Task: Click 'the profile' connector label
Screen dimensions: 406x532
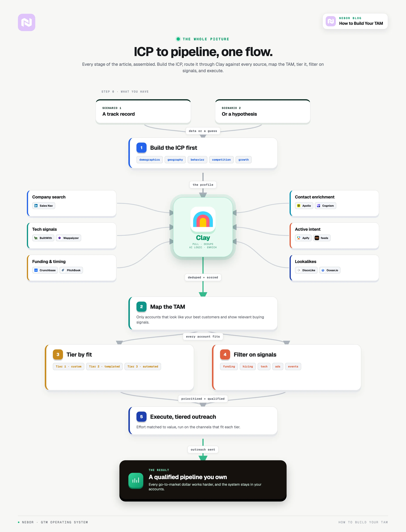Action: [203, 185]
